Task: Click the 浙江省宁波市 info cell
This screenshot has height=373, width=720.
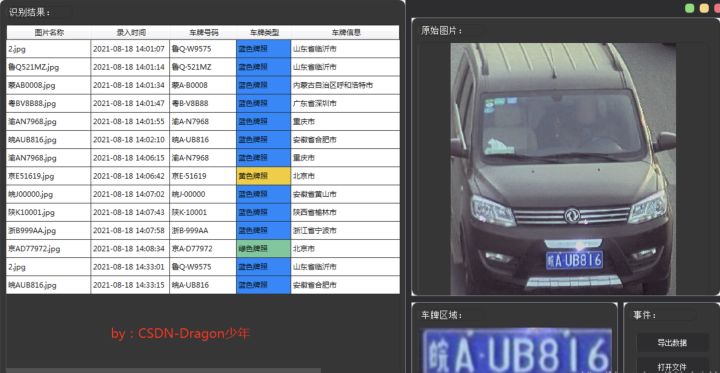Action: (x=345, y=231)
